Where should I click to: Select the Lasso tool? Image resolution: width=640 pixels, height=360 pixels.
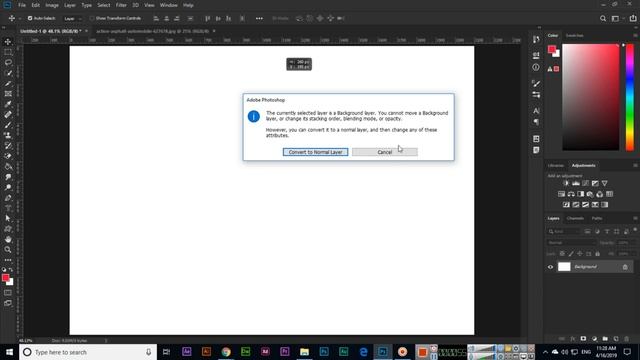tap(8, 62)
